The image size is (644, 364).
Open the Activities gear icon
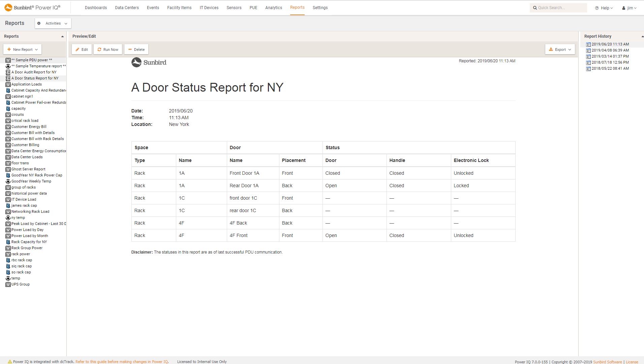point(39,23)
